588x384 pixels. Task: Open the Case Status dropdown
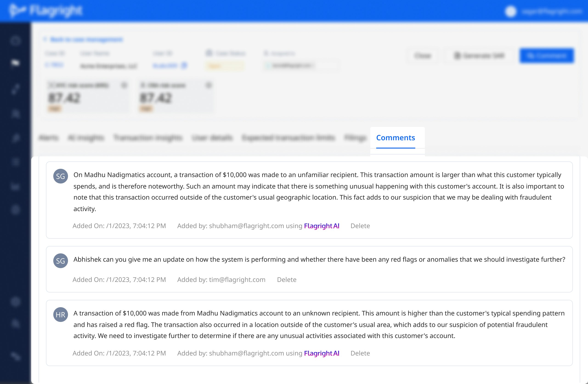pyautogui.click(x=224, y=66)
